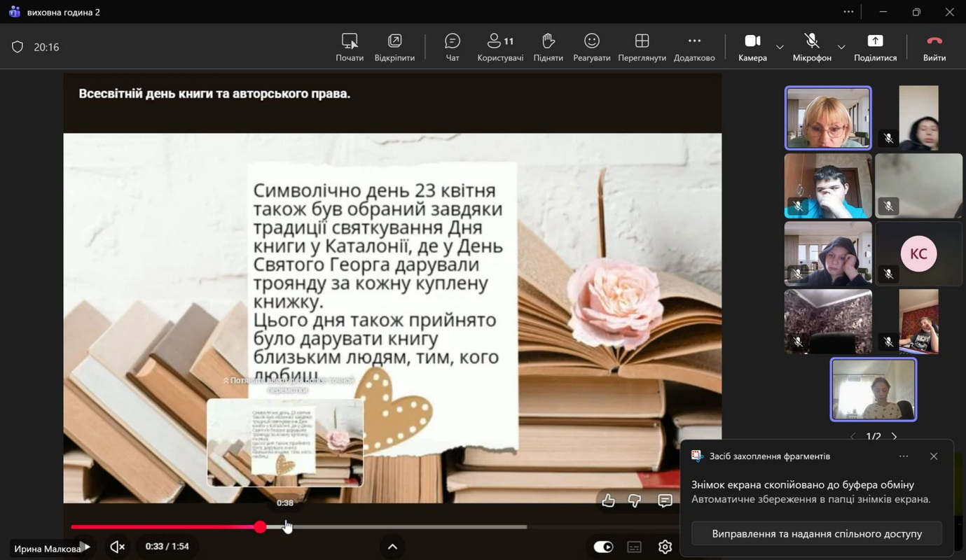The width and height of the screenshot is (966, 560).
Task: Raise hand with the Підняти icon
Action: pyautogui.click(x=548, y=47)
